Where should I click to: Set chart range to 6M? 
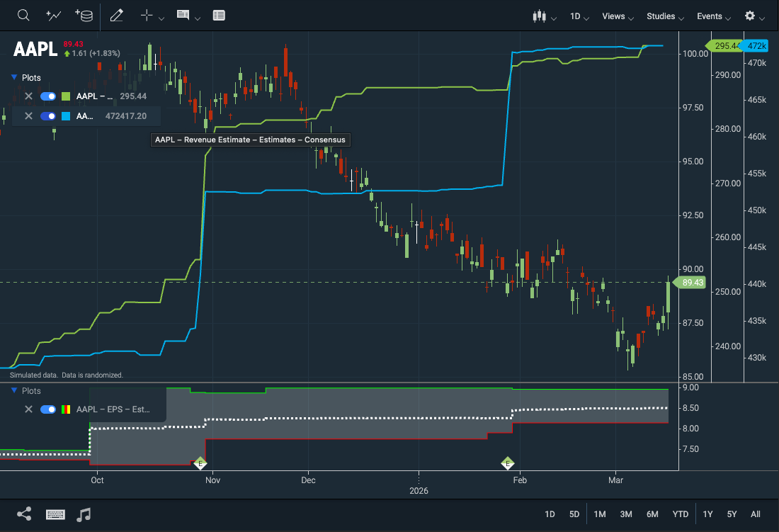click(652, 514)
